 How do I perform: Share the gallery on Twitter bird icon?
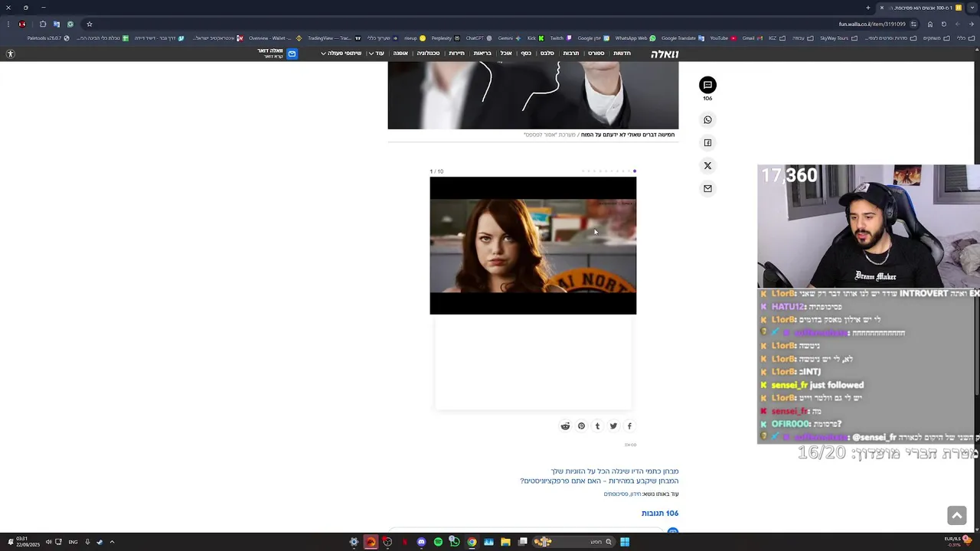pyautogui.click(x=613, y=426)
